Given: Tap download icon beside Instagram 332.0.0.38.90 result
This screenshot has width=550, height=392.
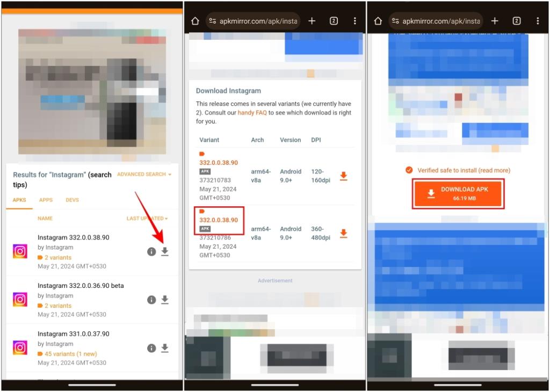Looking at the screenshot, I should click(165, 252).
